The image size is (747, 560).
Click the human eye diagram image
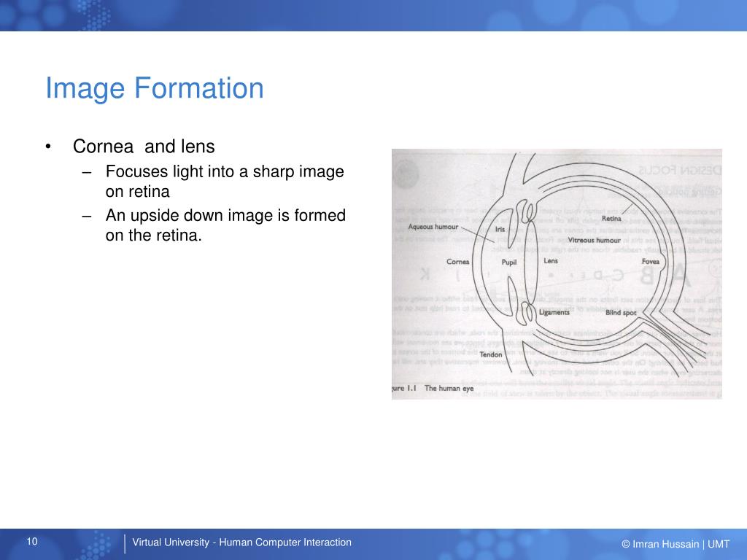click(557, 274)
